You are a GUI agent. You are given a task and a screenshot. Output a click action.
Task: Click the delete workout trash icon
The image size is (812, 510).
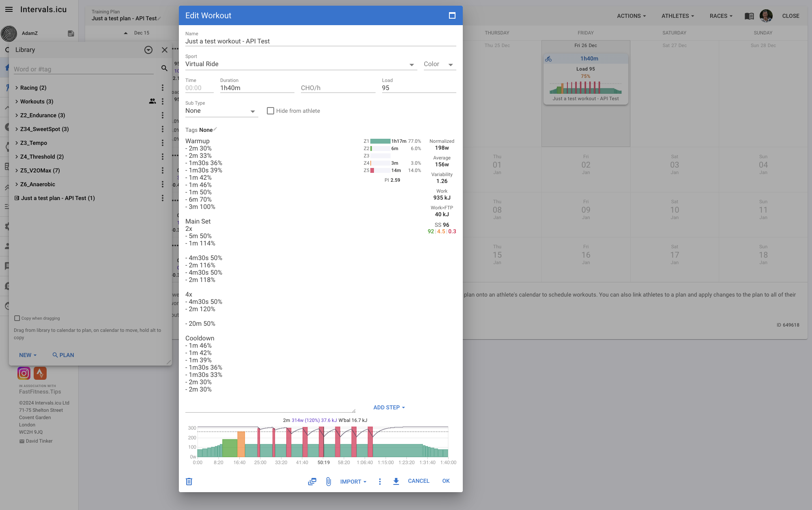[189, 481]
